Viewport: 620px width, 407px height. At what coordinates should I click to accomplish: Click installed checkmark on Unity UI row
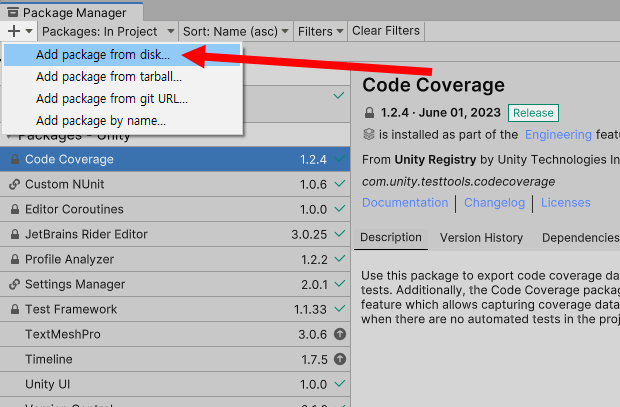340,384
